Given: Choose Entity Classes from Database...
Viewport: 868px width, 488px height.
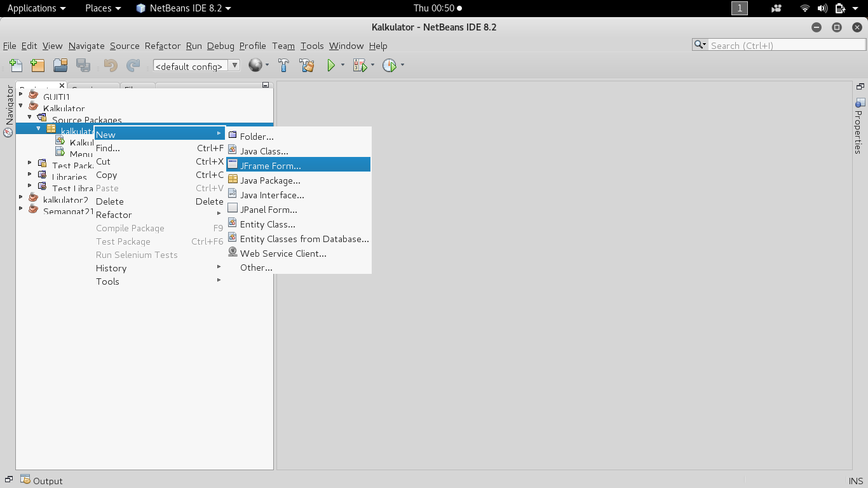Looking at the screenshot, I should point(299,239).
